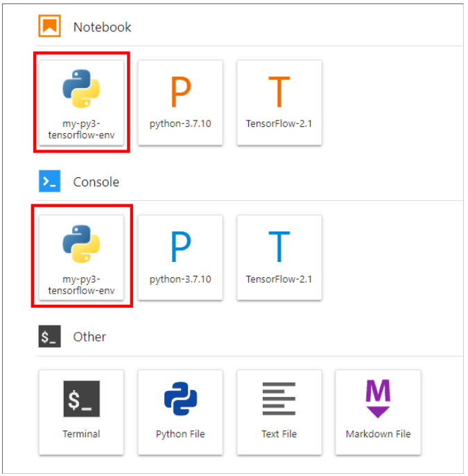Select the Other section heading text
468x476 pixels.
(x=89, y=337)
